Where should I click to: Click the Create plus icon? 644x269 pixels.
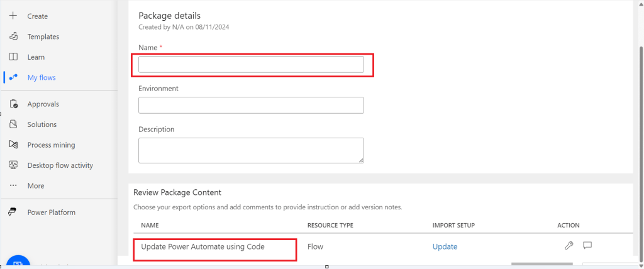pos(13,16)
